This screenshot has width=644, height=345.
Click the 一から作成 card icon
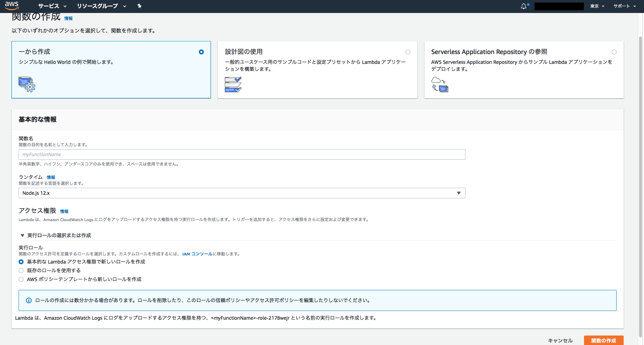coord(27,84)
